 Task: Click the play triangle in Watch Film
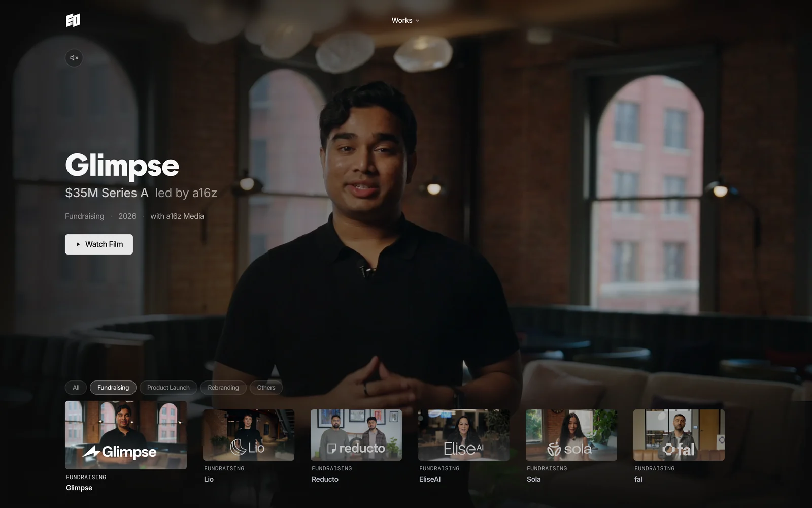coord(78,244)
